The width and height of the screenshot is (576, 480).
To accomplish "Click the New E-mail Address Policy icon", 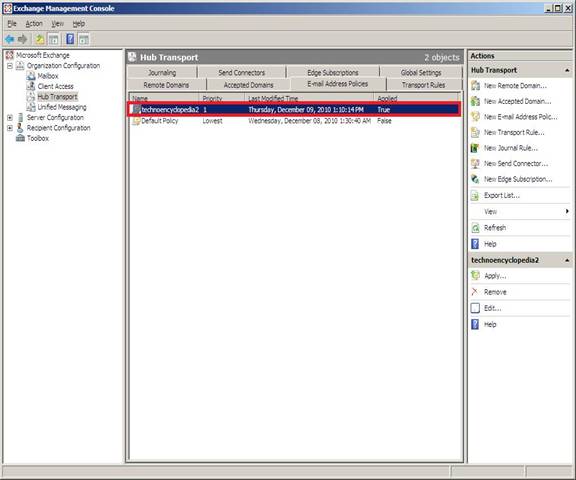I will click(x=475, y=117).
